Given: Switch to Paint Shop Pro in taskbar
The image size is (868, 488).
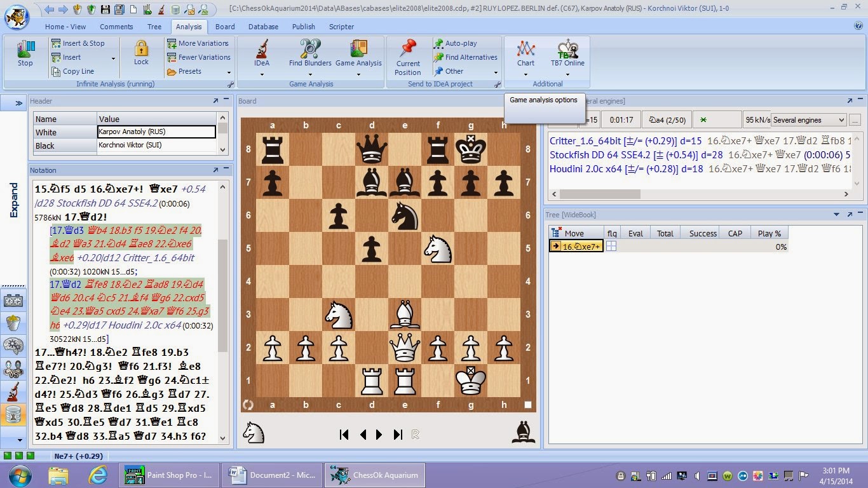Looking at the screenshot, I should click(x=169, y=475).
